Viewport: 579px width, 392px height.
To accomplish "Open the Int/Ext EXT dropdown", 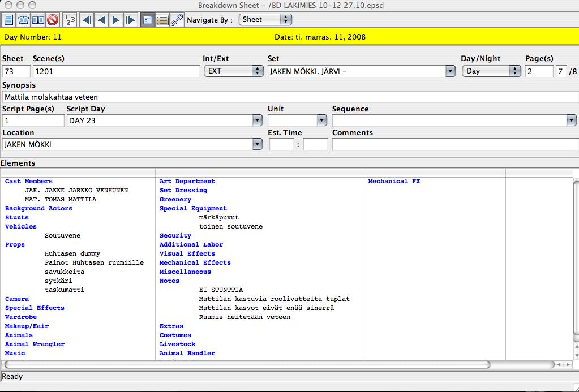I will pyautogui.click(x=234, y=71).
